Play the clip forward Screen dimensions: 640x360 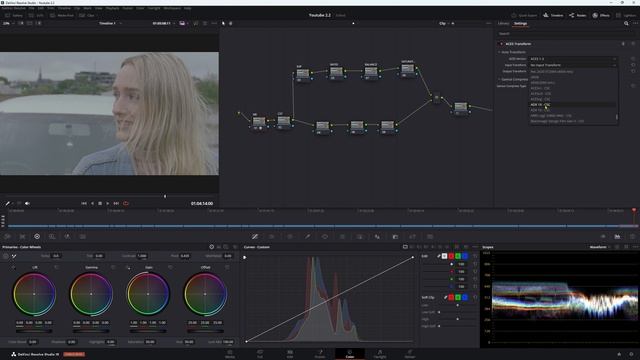(x=108, y=203)
